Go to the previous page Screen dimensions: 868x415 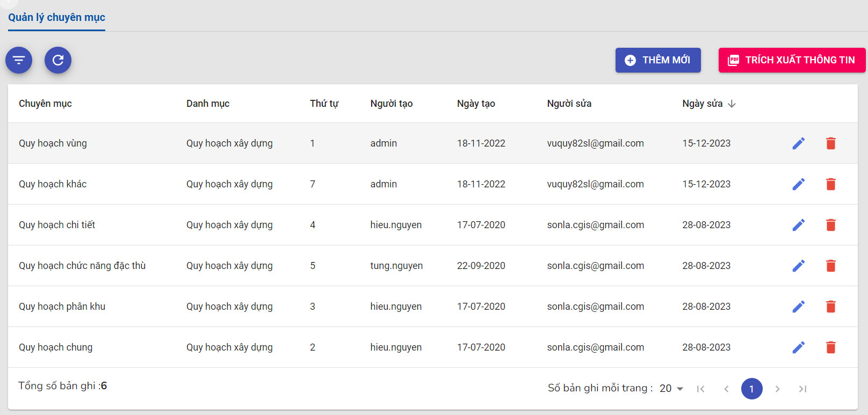click(x=726, y=389)
